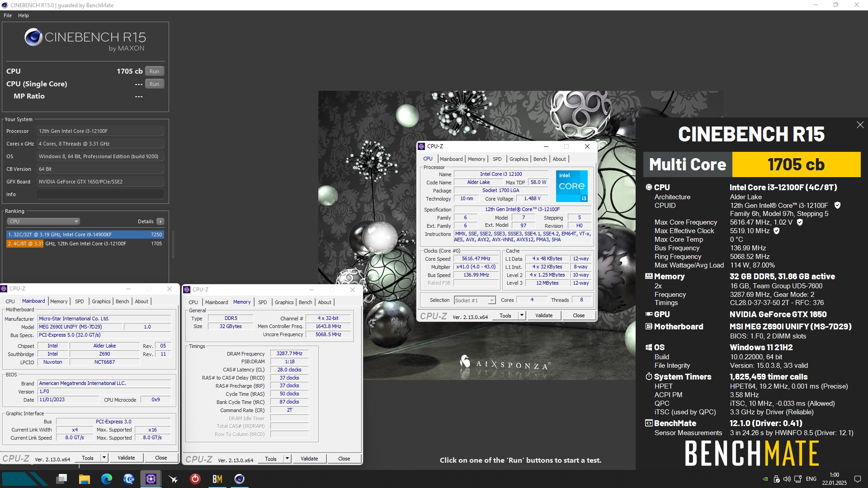Open About tab in CPU-Z CPU window
The image size is (868, 488).
tap(559, 159)
